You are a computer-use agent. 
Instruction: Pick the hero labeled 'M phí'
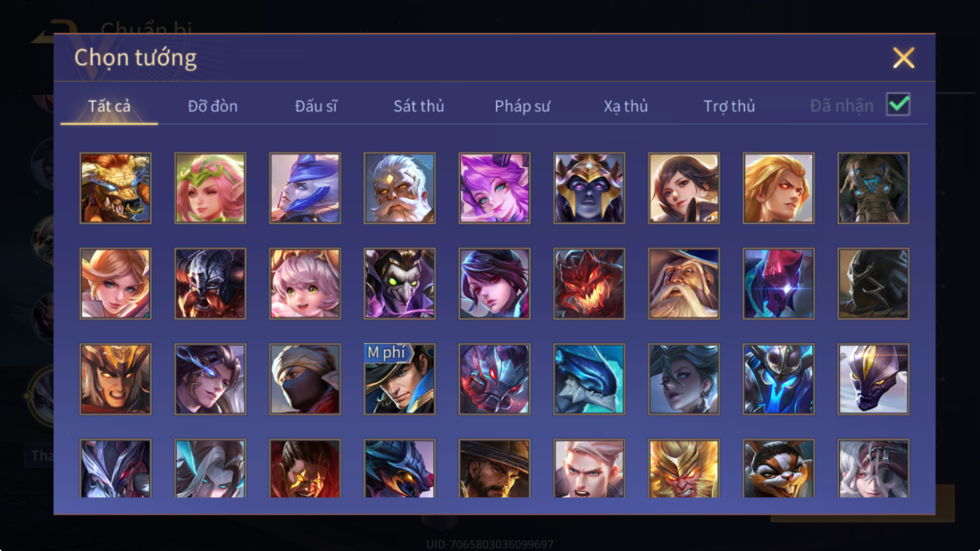(400, 379)
